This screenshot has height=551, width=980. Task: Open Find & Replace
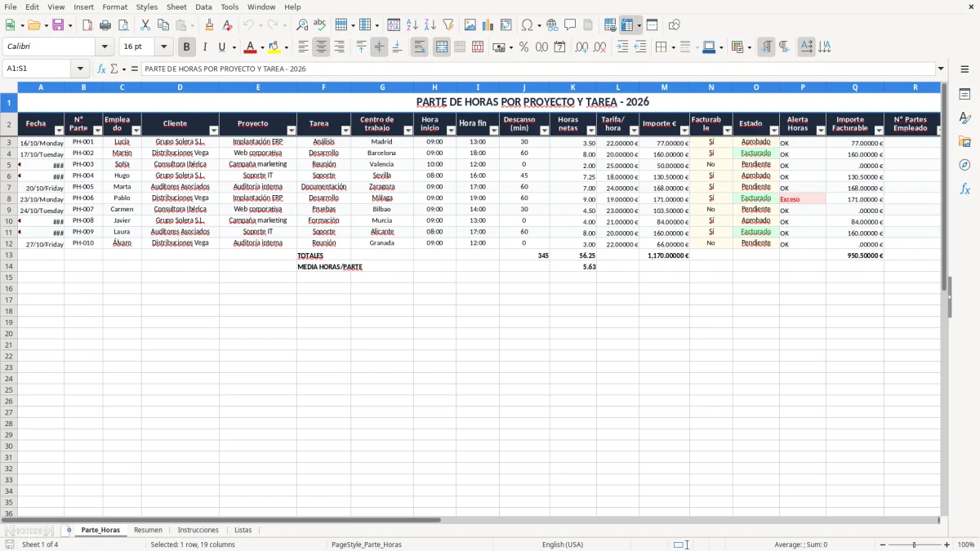click(301, 25)
